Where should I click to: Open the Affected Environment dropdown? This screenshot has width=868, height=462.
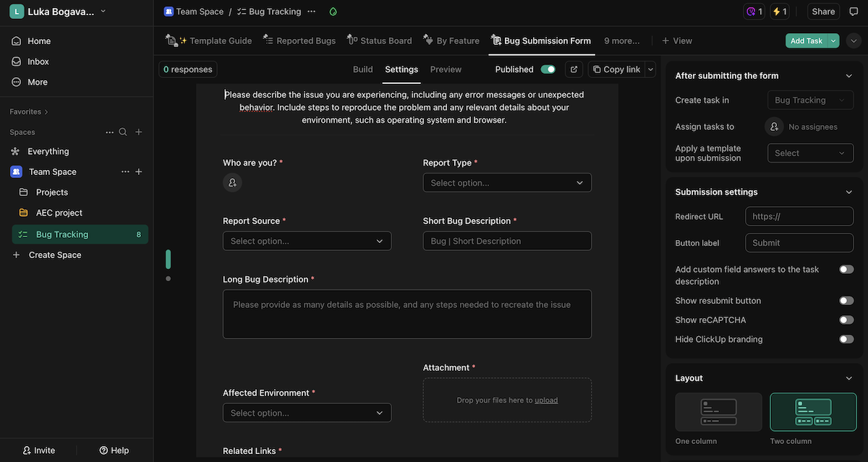pos(307,412)
